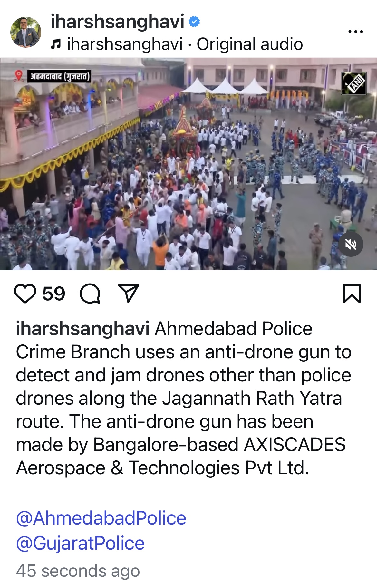Visit the @AhmedabadPolice mention

tap(101, 518)
